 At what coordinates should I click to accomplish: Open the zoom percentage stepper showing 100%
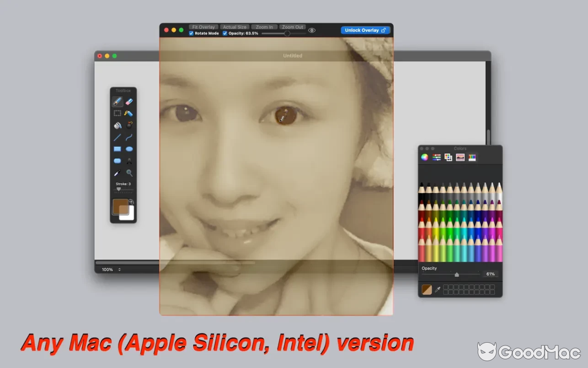119,270
